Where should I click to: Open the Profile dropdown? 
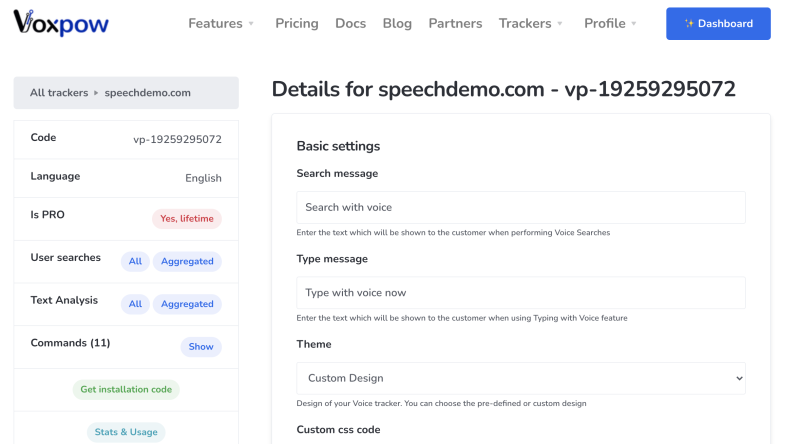coord(610,23)
